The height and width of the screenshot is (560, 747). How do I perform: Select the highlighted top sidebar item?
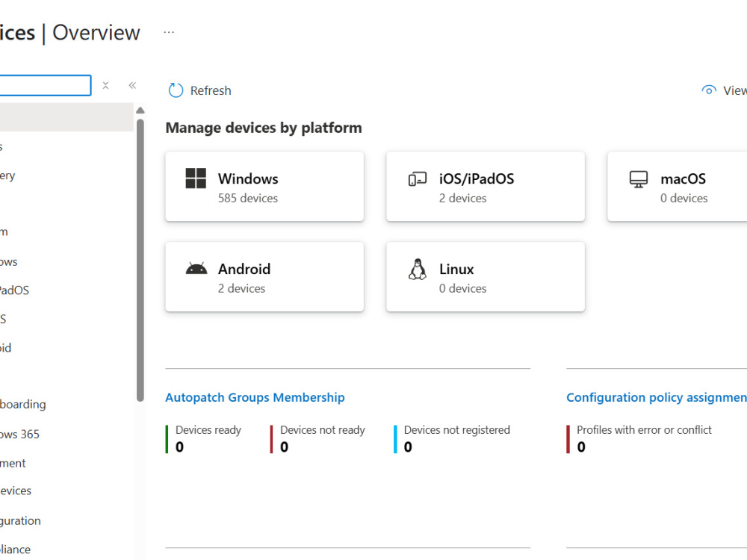[66, 117]
